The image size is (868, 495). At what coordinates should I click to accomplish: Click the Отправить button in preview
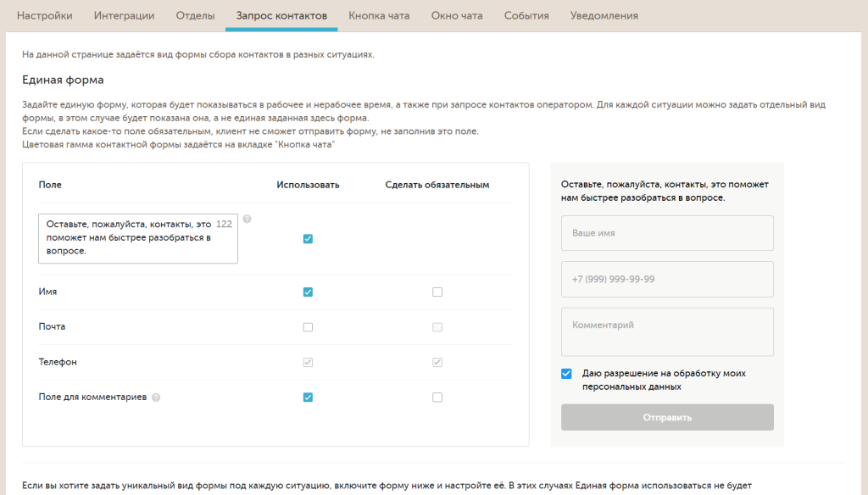point(667,418)
